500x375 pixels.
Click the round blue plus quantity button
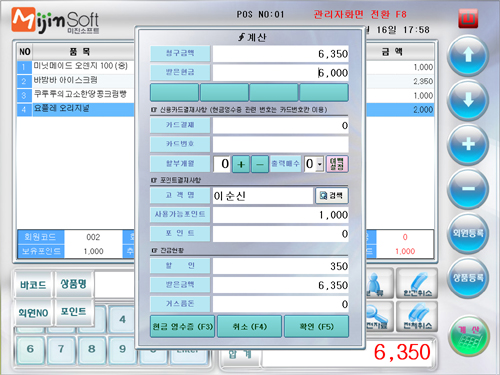click(x=468, y=144)
